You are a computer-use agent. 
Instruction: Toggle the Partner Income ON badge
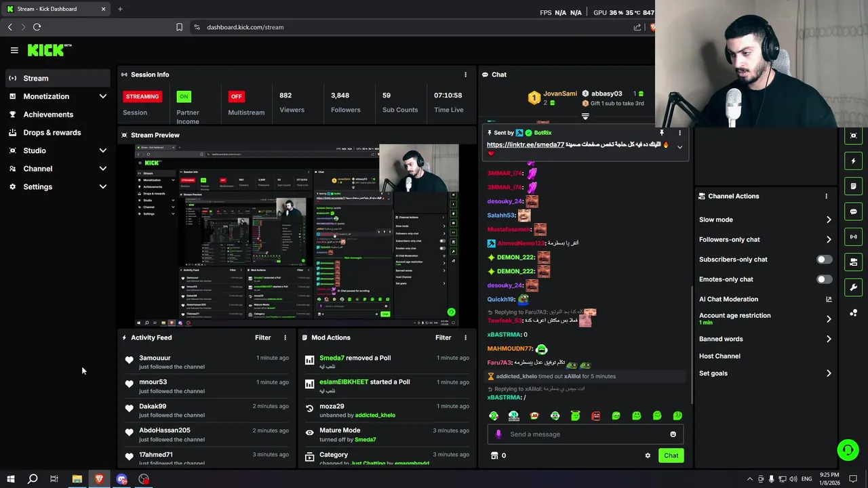184,96
